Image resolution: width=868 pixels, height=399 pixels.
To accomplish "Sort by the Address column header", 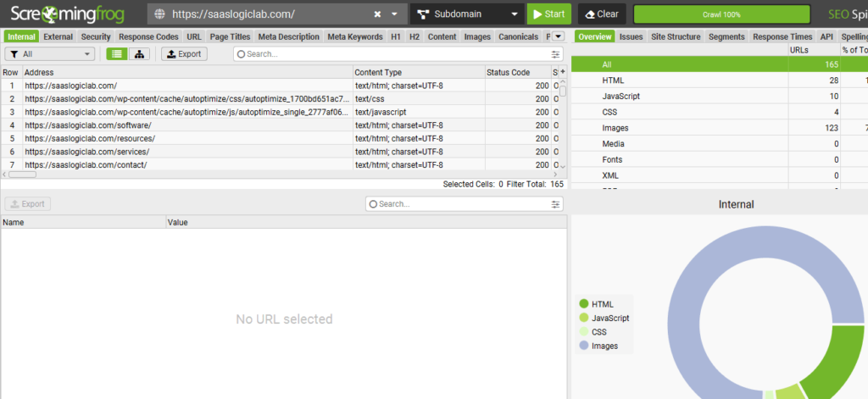I will pos(187,73).
